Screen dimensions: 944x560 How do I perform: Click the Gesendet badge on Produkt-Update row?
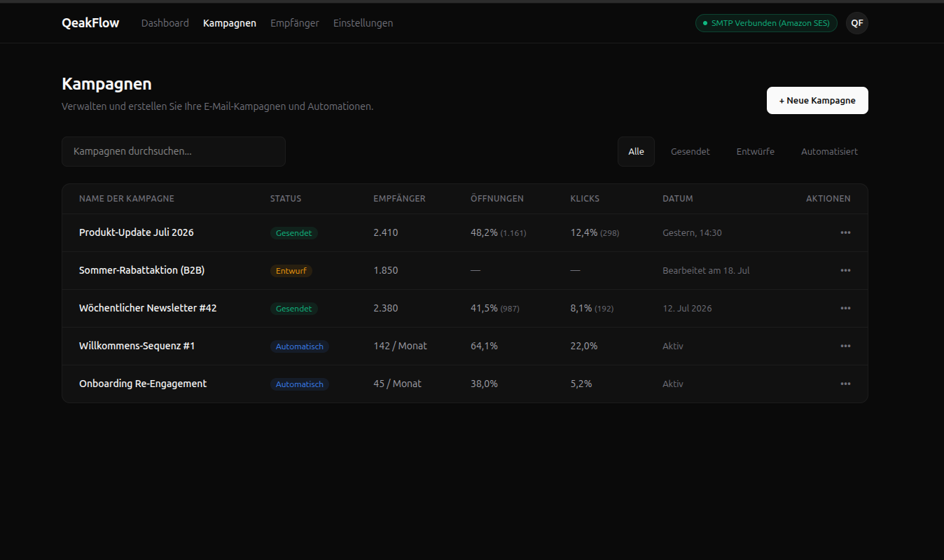(294, 233)
